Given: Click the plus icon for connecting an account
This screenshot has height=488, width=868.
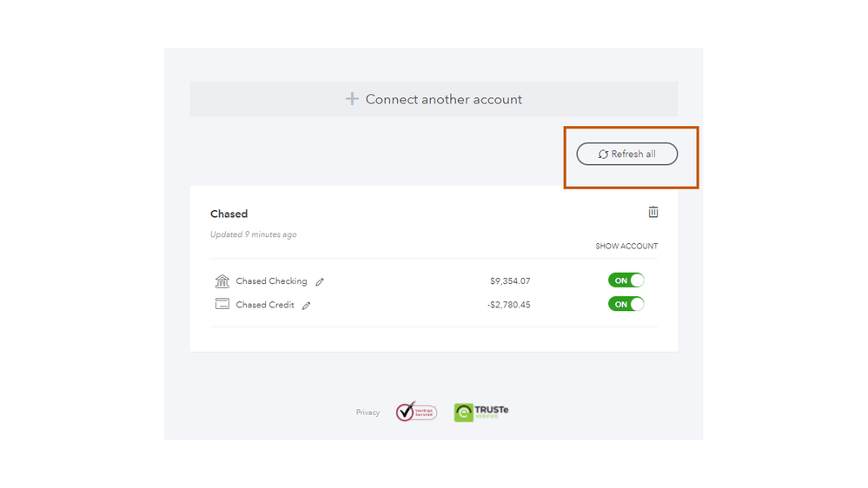Looking at the screenshot, I should click(352, 99).
